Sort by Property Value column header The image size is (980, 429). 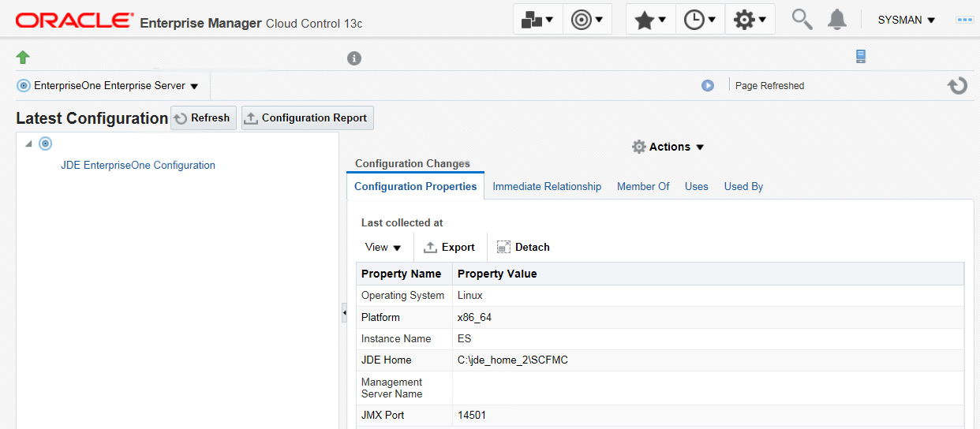coord(708,274)
